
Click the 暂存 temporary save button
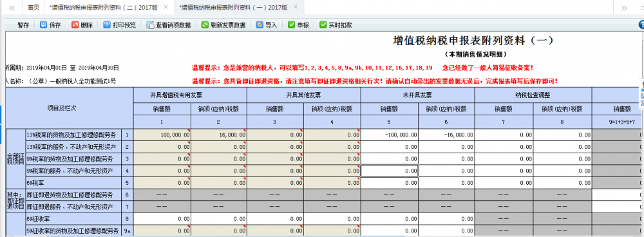click(23, 25)
